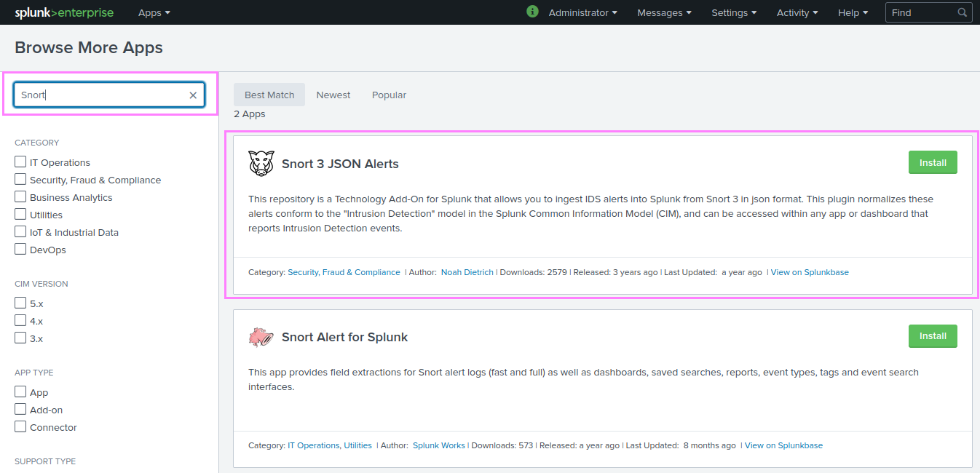This screenshot has height=473, width=980.
Task: Click the Find input field
Action: point(929,12)
